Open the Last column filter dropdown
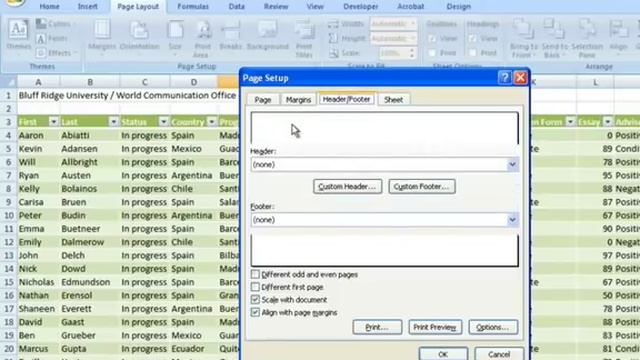 tap(113, 122)
